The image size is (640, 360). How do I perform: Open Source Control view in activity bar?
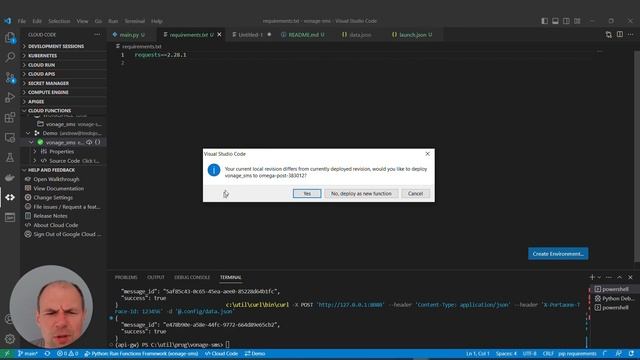coord(10,78)
